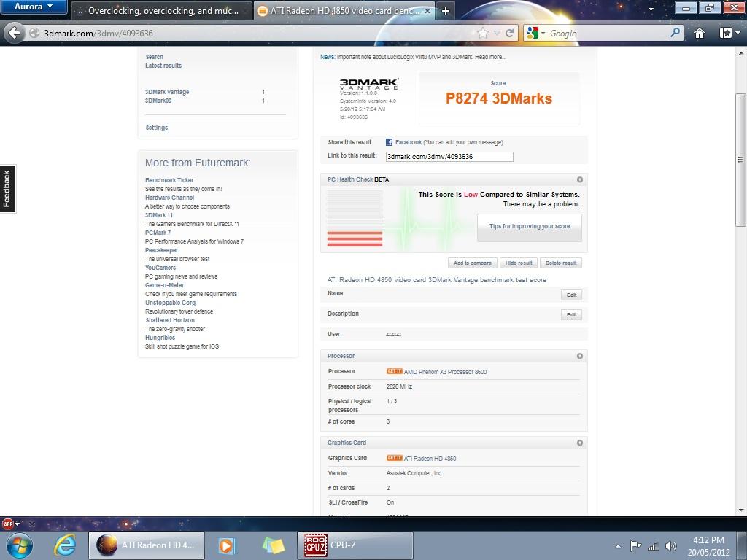Open the YouGamers link
Image resolution: width=747 pixels, height=560 pixels.
pos(160,268)
